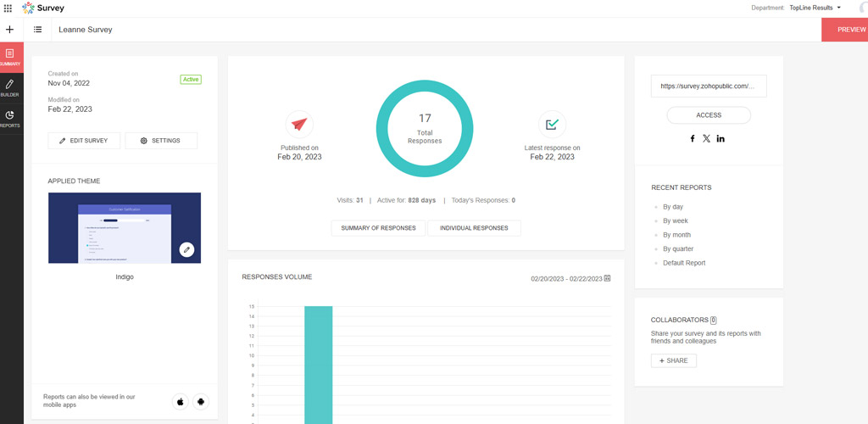Image resolution: width=868 pixels, height=424 pixels.
Task: Click the Indigo theme thumbnail
Action: point(125,228)
